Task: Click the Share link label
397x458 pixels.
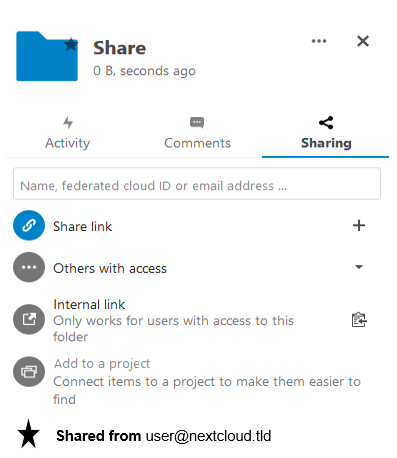Action: pyautogui.click(x=82, y=226)
